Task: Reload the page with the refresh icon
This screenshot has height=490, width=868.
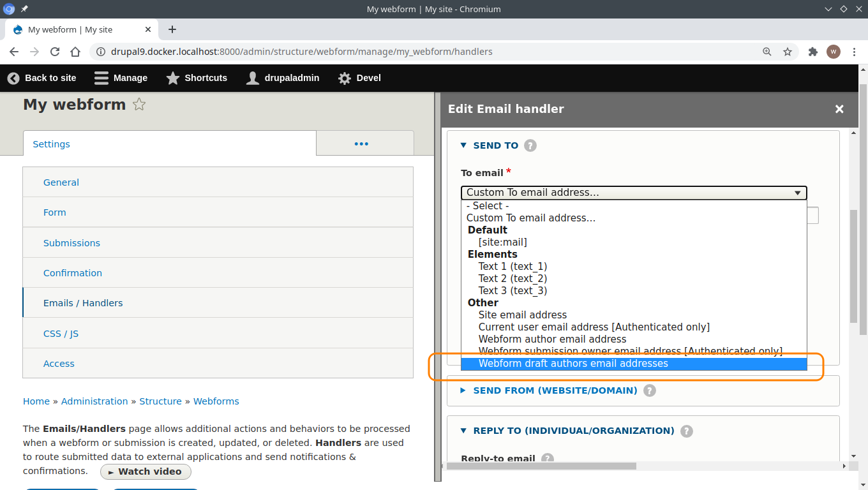Action: tap(54, 52)
